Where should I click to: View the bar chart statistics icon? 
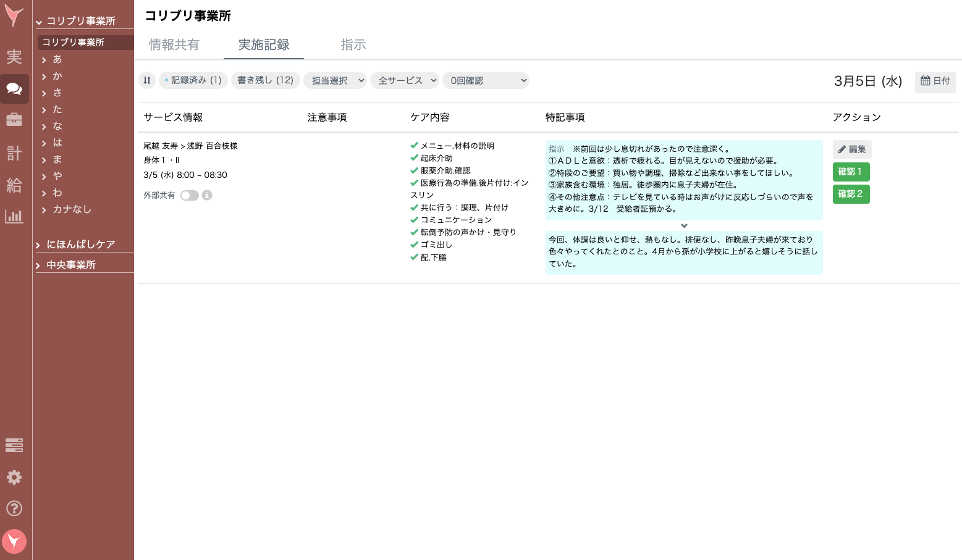pyautogui.click(x=14, y=217)
